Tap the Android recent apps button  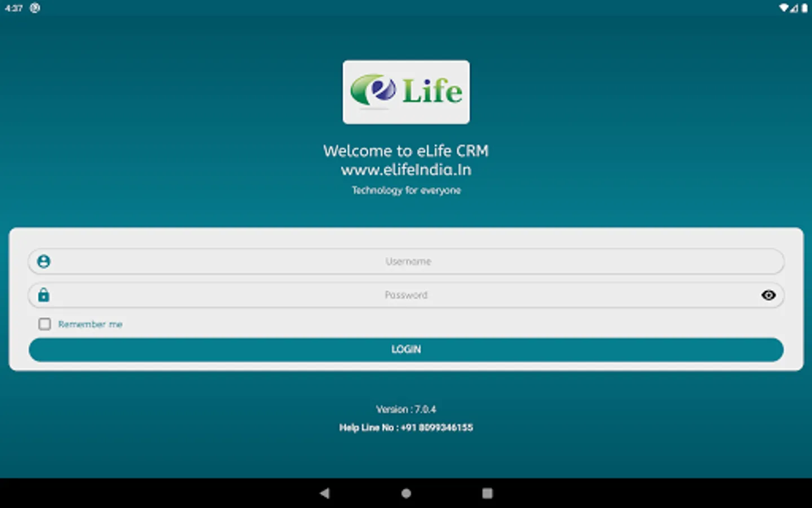pos(487,493)
